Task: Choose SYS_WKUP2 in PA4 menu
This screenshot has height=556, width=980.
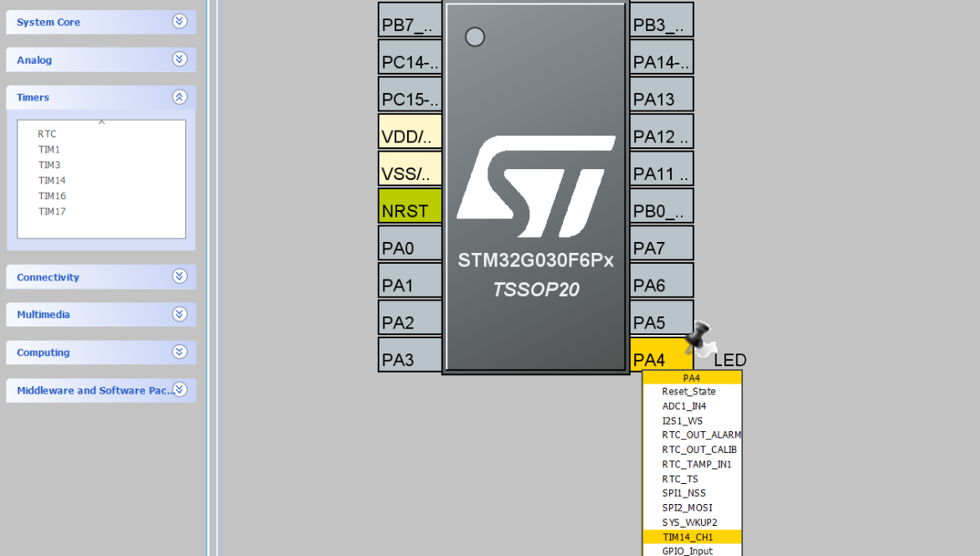Action: click(690, 523)
